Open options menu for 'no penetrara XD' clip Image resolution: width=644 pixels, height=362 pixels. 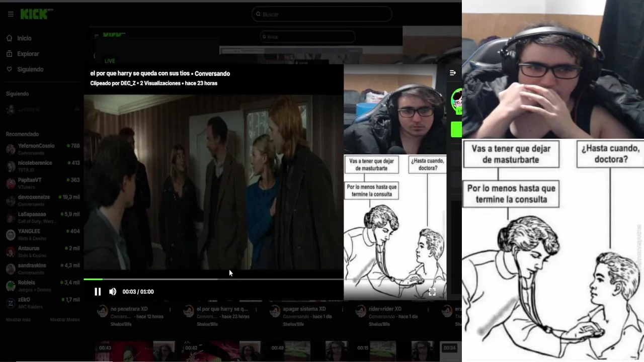pyautogui.click(x=170, y=309)
